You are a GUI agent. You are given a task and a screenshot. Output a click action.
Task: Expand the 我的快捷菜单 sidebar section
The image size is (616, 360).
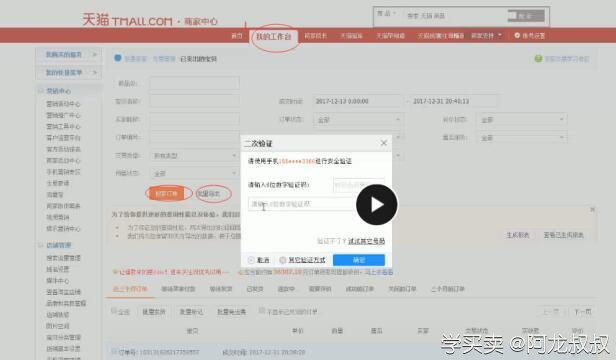(x=68, y=73)
